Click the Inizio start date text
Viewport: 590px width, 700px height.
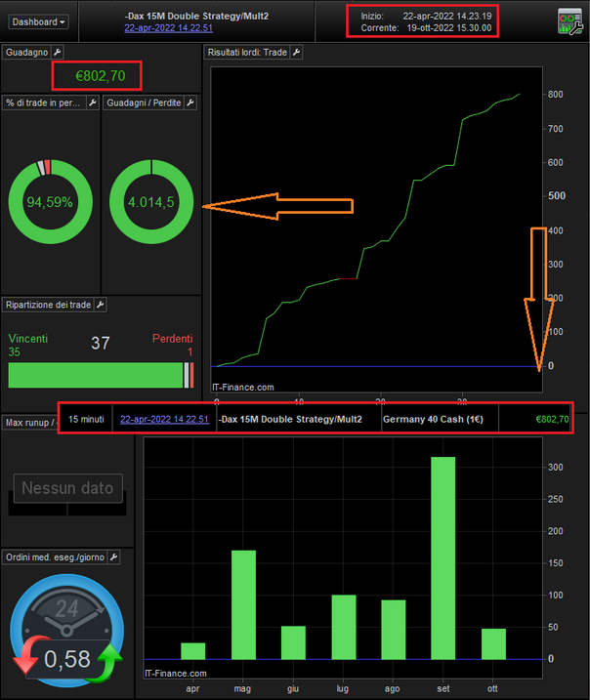(x=426, y=16)
